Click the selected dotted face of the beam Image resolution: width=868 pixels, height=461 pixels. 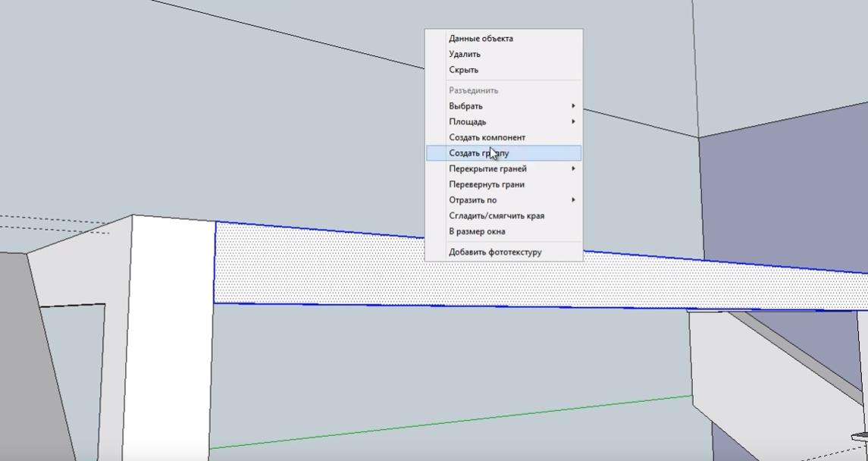pyautogui.click(x=341, y=265)
